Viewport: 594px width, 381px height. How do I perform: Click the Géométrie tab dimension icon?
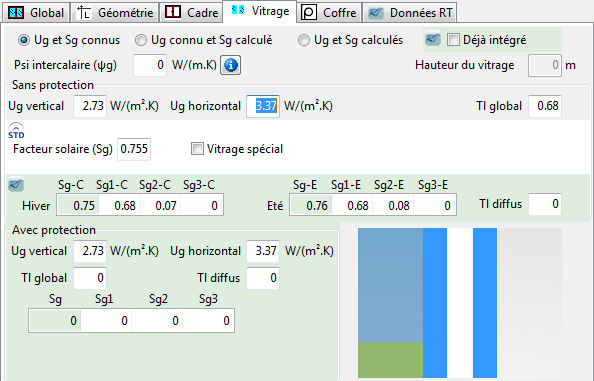click(84, 12)
